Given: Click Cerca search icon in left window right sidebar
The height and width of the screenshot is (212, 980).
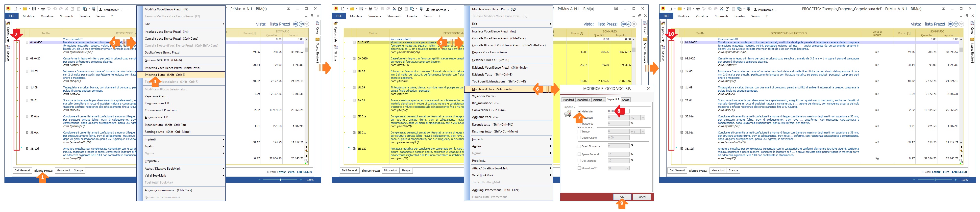Looking at the screenshot, I should [x=317, y=23].
